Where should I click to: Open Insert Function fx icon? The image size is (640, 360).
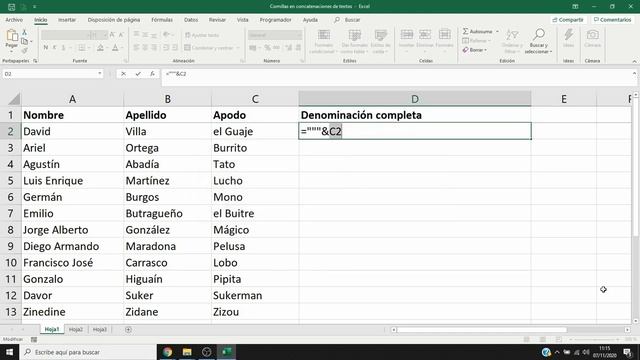click(x=152, y=74)
